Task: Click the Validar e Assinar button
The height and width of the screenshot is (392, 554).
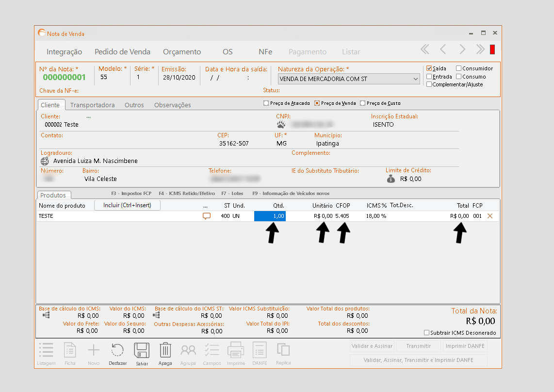Action: pyautogui.click(x=372, y=346)
